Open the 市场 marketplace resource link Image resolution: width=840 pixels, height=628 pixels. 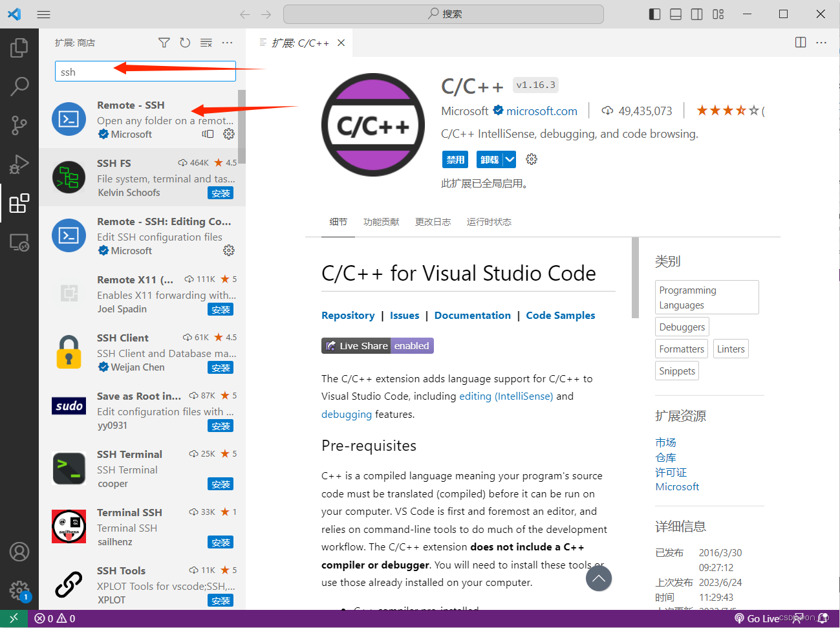tap(665, 442)
